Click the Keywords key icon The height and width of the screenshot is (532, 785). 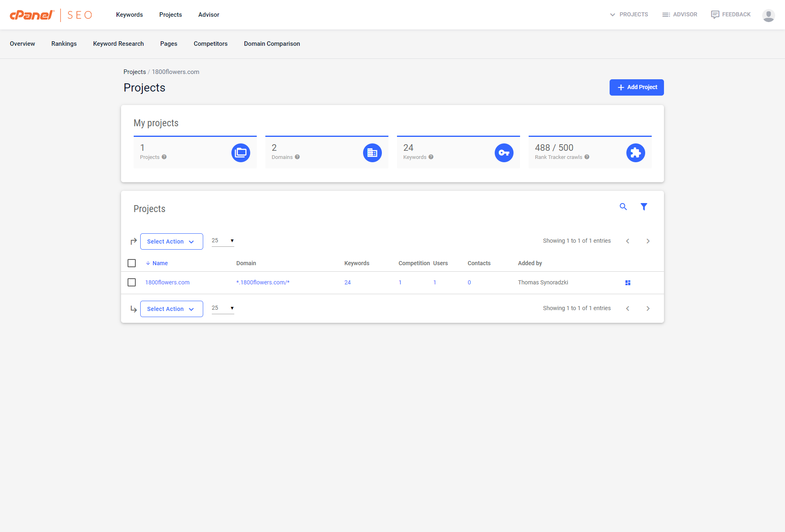[504, 153]
